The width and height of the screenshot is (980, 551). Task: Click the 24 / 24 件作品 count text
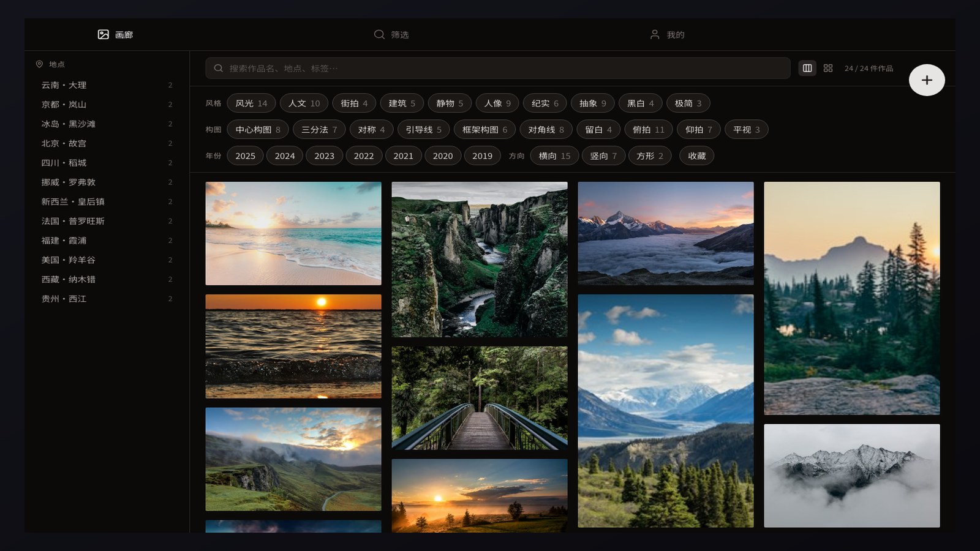[869, 69]
